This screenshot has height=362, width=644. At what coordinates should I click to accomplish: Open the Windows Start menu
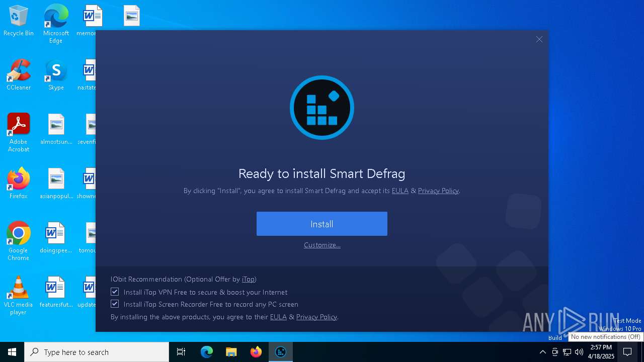coord(12,352)
